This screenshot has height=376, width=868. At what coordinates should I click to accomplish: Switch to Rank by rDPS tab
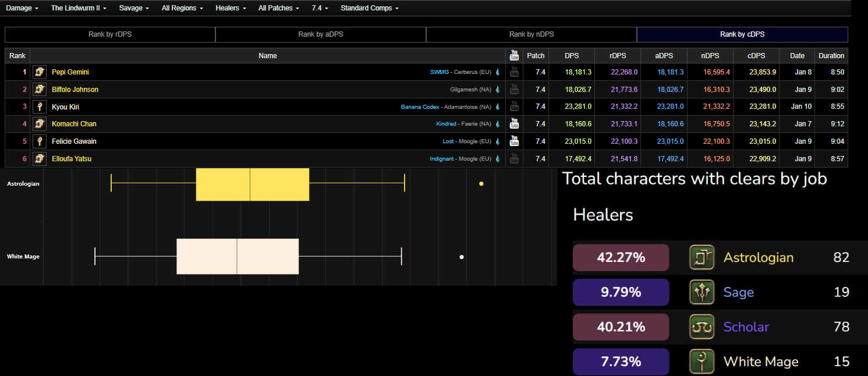pos(110,34)
